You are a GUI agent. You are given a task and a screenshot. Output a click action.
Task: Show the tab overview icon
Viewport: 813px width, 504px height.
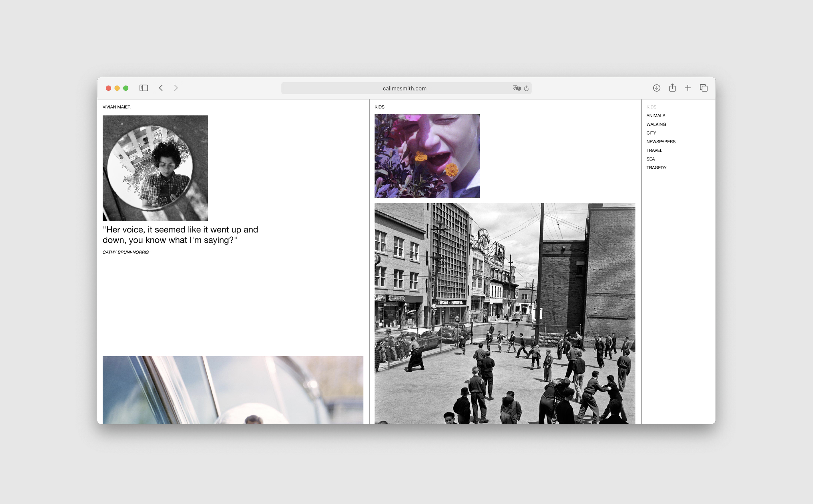coord(704,88)
